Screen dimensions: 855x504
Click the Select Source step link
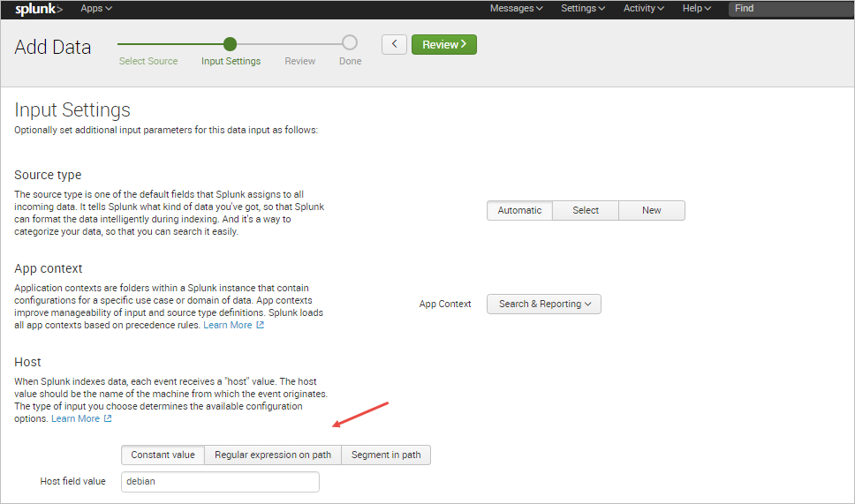coord(148,61)
